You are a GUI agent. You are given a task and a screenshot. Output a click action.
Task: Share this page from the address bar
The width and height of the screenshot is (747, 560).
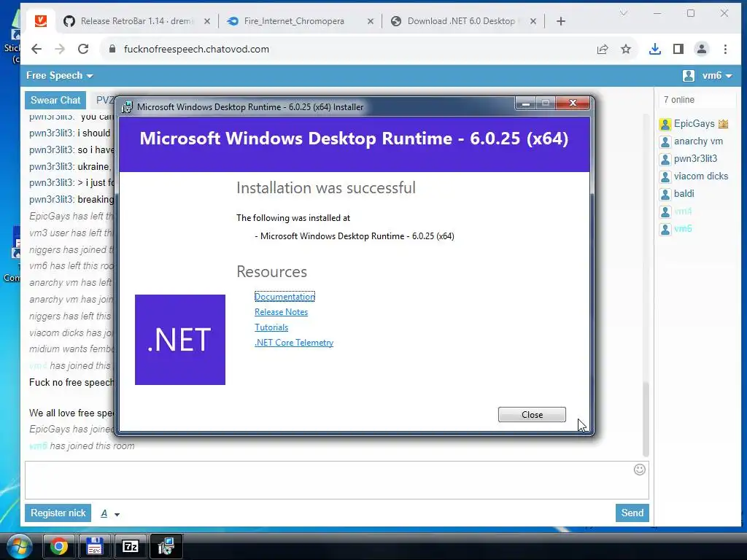tap(602, 49)
